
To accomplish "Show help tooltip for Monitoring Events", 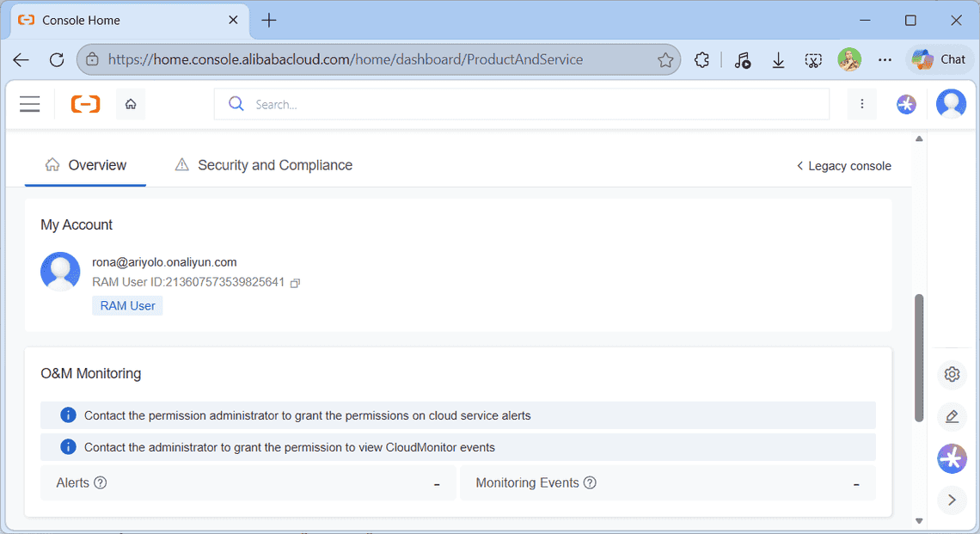I will [590, 483].
